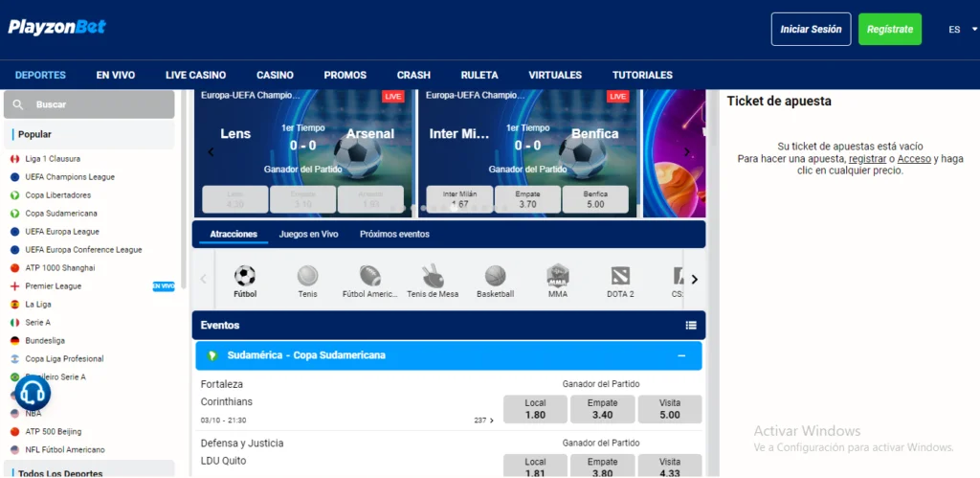Click the Tenis de Mesa icon
Image resolution: width=980 pixels, height=478 pixels.
click(433, 278)
